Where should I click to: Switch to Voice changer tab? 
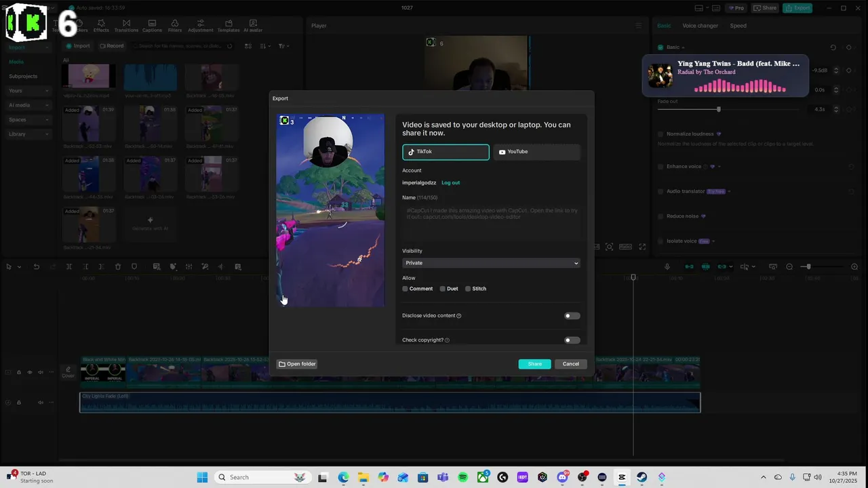[x=700, y=26]
